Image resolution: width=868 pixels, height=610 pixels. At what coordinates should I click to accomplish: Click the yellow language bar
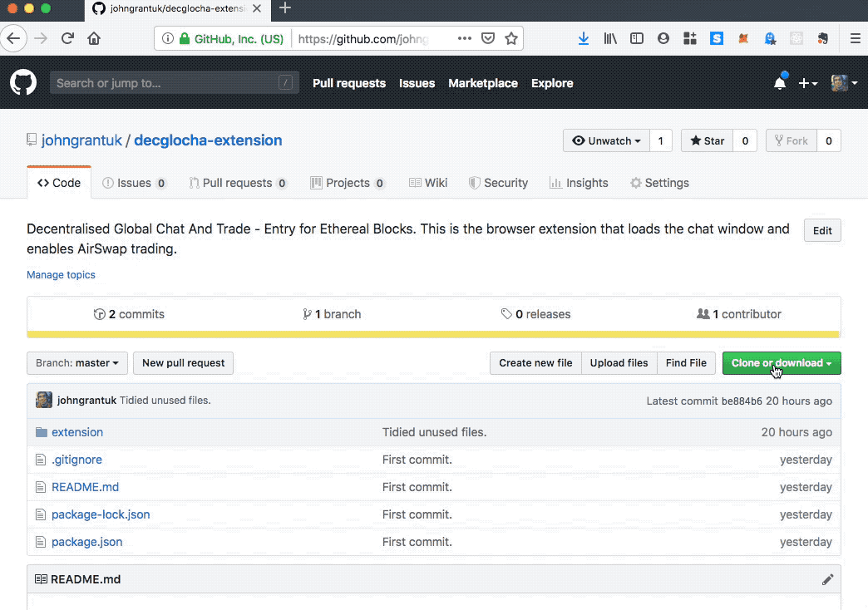(433, 334)
